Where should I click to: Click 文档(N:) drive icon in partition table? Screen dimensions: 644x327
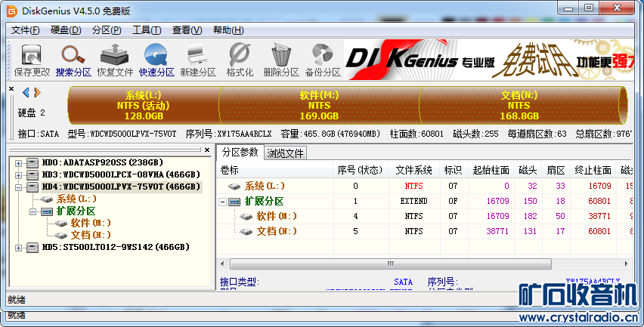click(x=246, y=231)
